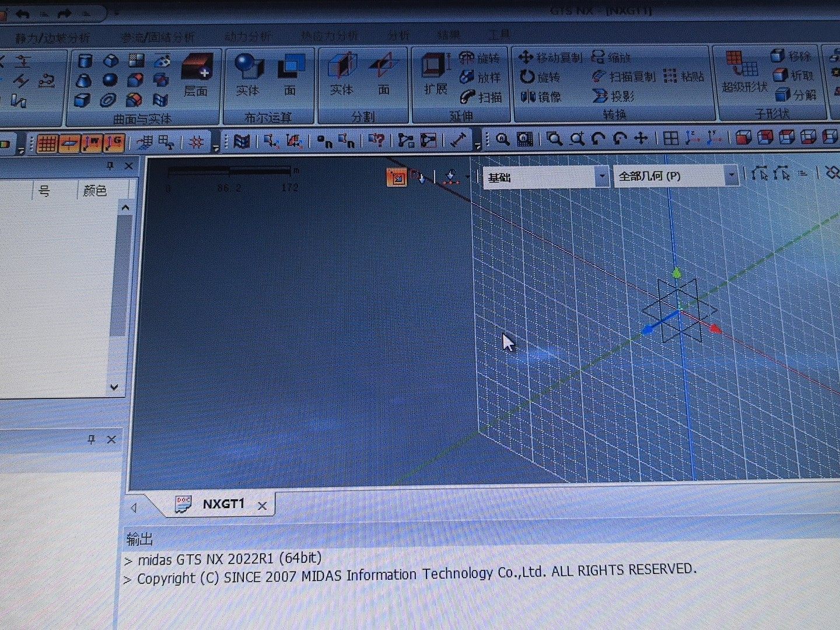The height and width of the screenshot is (630, 840).
Task: Click the 超级形状 super shape tool
Action: 744,72
